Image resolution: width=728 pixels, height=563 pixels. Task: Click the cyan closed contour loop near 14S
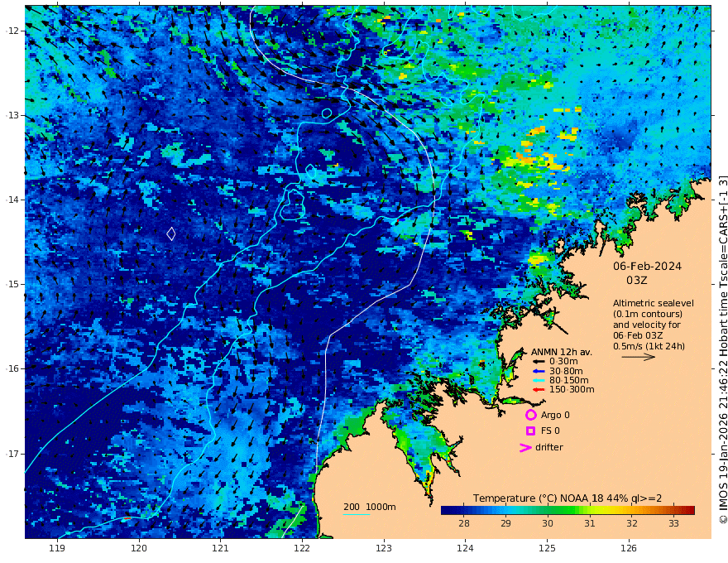coord(292,205)
